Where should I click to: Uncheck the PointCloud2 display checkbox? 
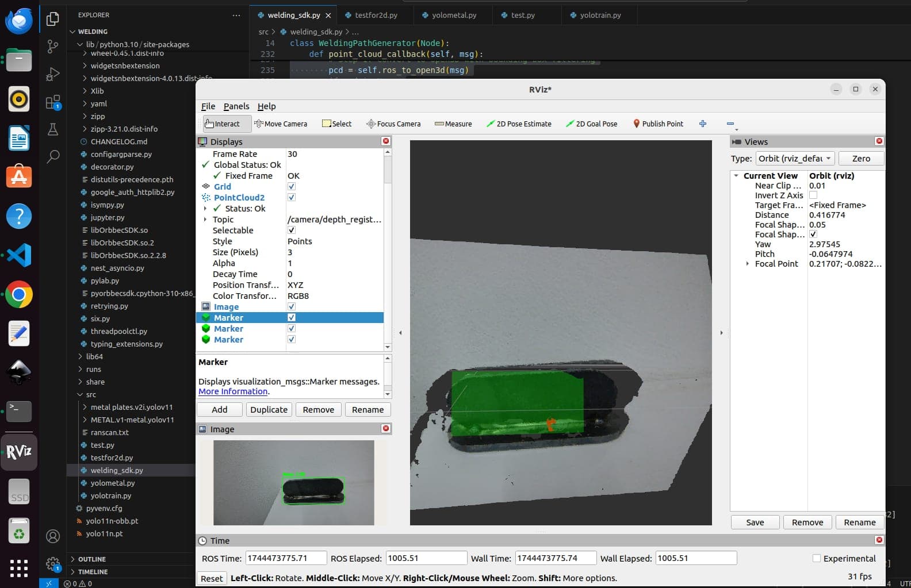point(292,197)
